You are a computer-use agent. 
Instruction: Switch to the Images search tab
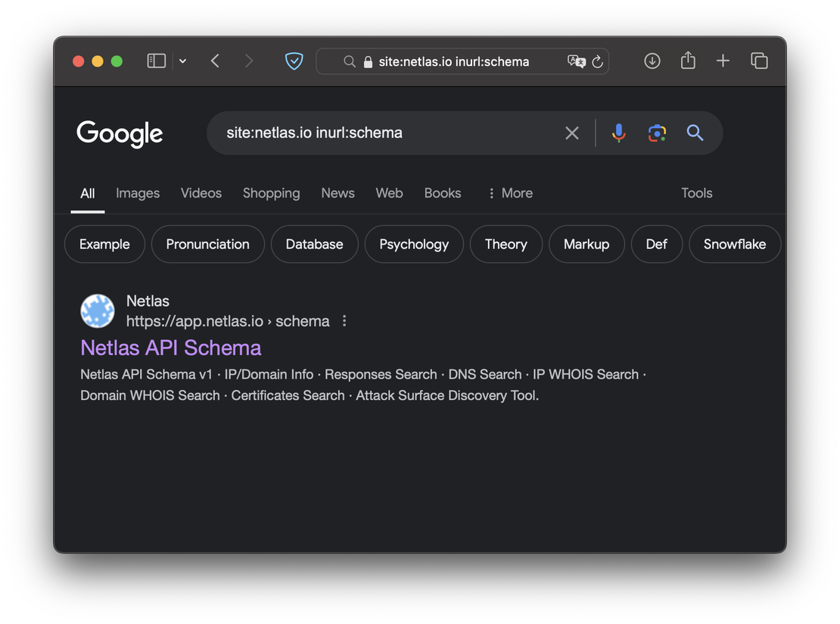tap(137, 193)
